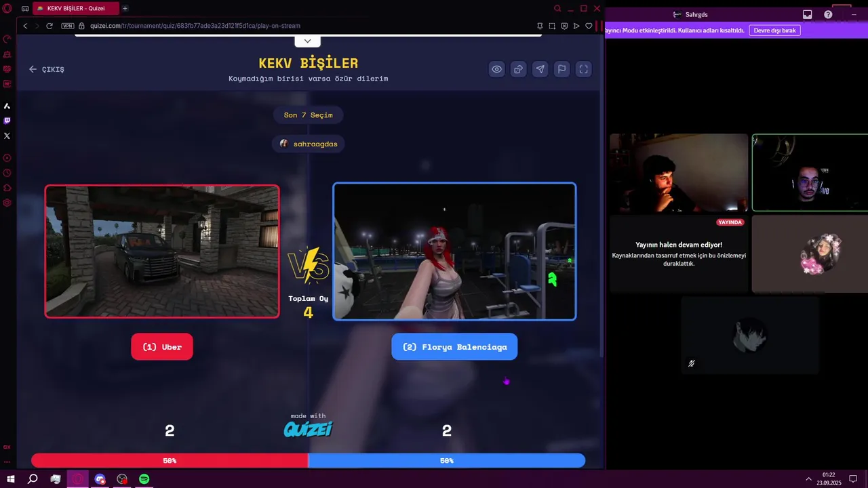Vote for (2) Florya Balenciaga button
The width and height of the screenshot is (868, 488).
click(454, 347)
